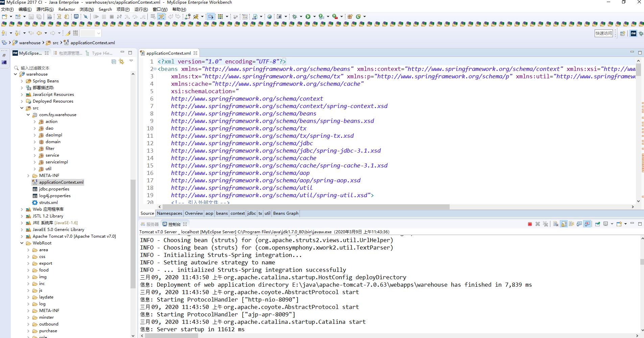This screenshot has height=338, width=644.
Task: Open the explorer View Menu dropdown triangle
Action: point(131,61)
